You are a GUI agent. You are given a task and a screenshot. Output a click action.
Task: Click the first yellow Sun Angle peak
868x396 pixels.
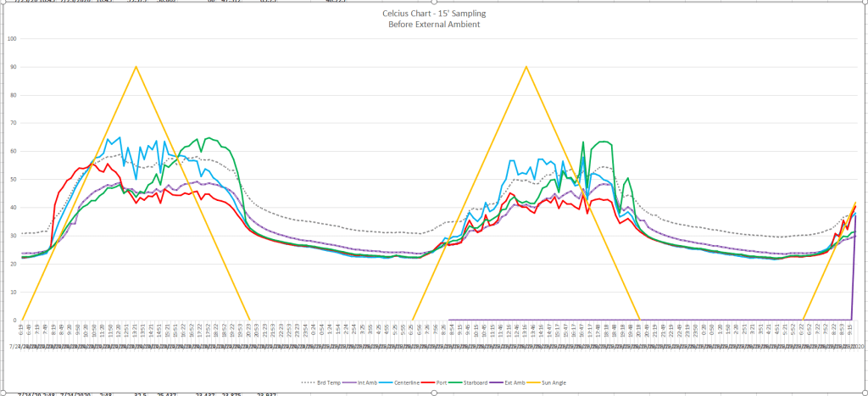point(136,67)
